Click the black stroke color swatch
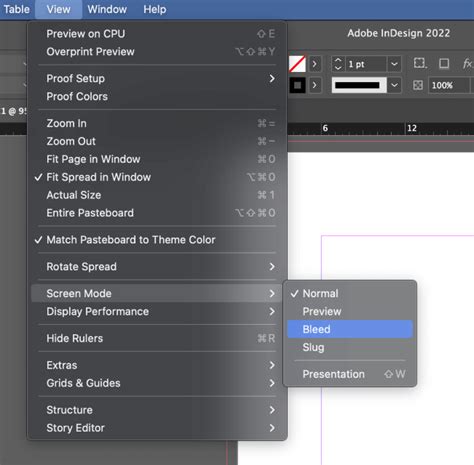 (x=297, y=85)
